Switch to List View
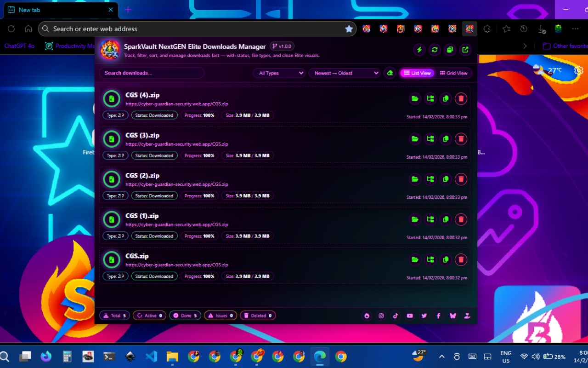Screen dimensions: 588x368 (x=417, y=73)
